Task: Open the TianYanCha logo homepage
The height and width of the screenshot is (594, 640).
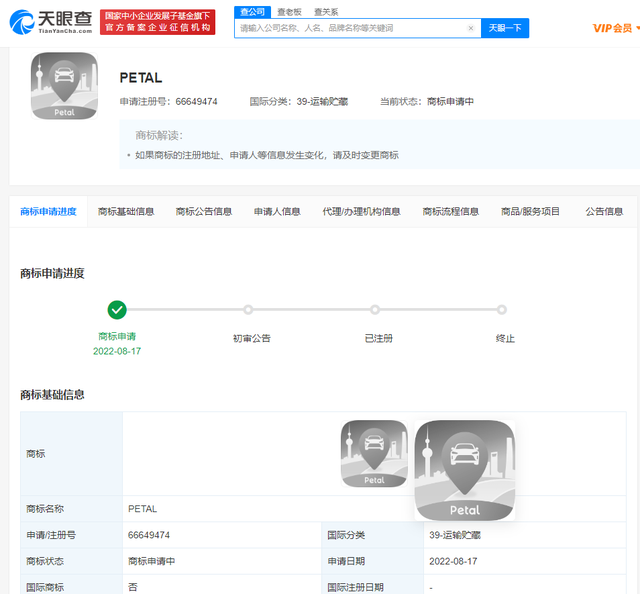Action: (51, 22)
